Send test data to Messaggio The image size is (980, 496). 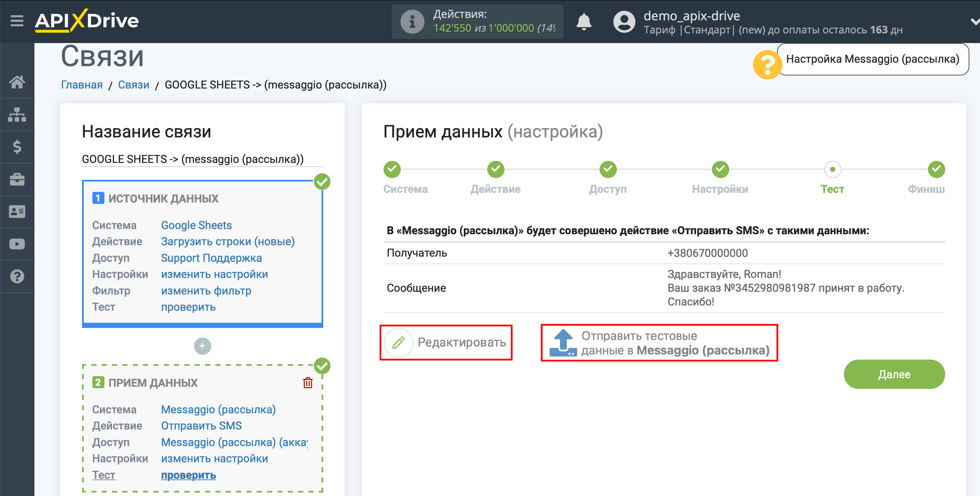(659, 343)
